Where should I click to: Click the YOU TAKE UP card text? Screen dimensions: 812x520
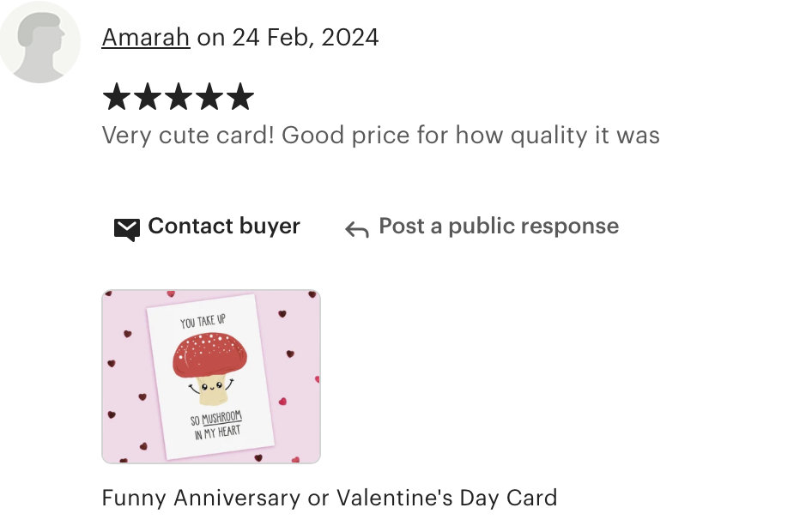tap(203, 322)
